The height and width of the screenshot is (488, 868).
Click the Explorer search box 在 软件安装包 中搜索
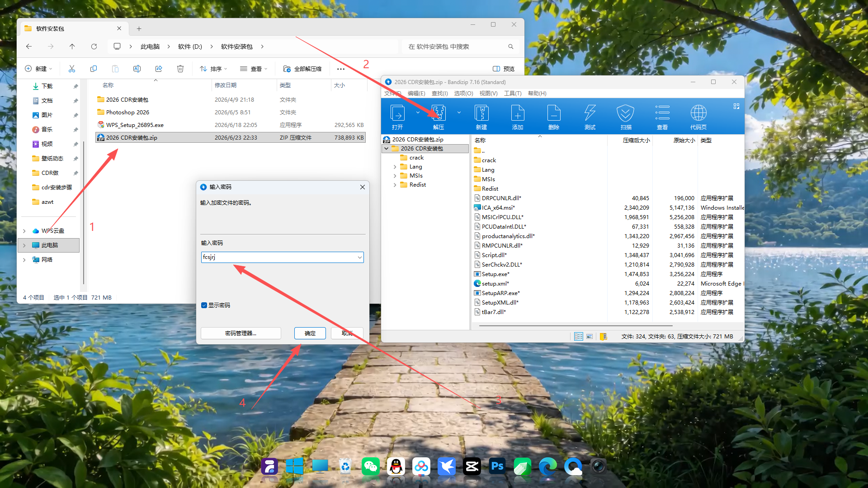460,47
